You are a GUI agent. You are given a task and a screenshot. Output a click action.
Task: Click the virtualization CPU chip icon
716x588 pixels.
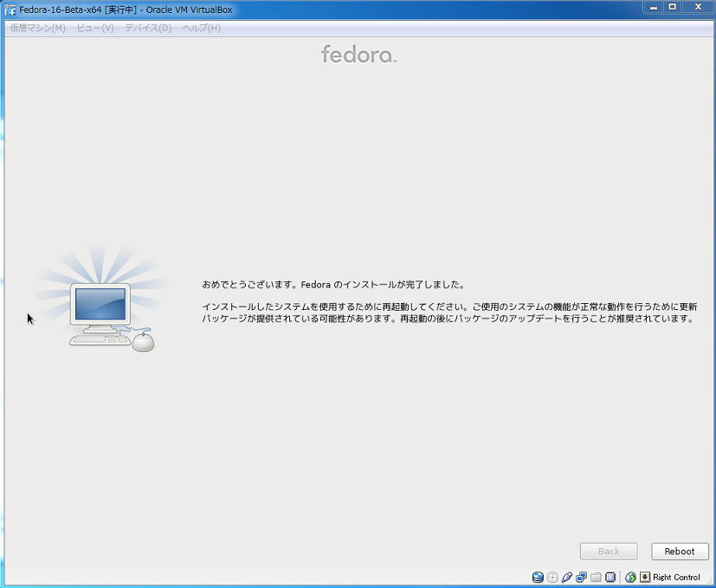(x=610, y=577)
